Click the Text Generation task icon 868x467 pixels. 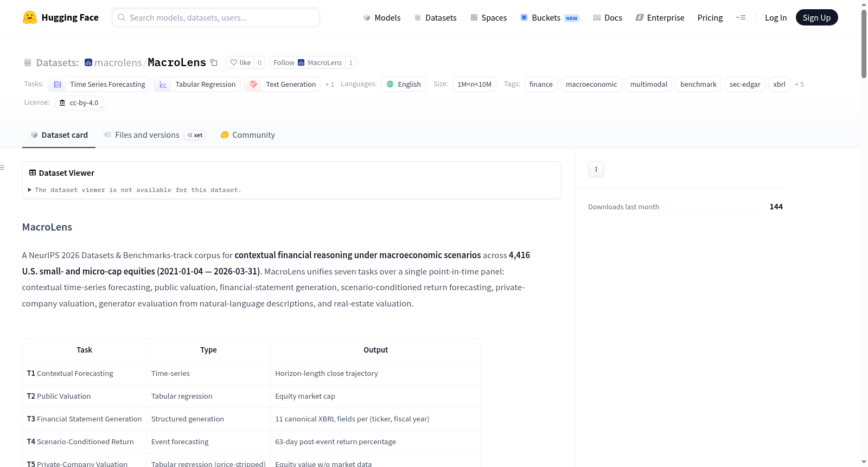coord(254,84)
